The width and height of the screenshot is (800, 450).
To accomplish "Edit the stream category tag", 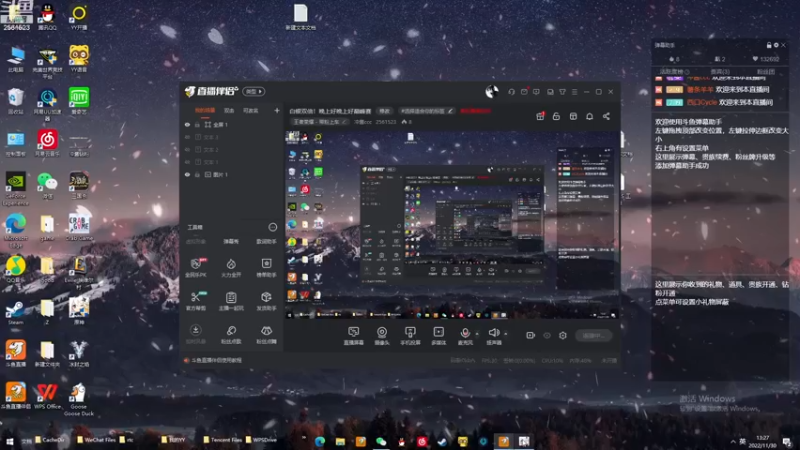I will click(x=321, y=122).
